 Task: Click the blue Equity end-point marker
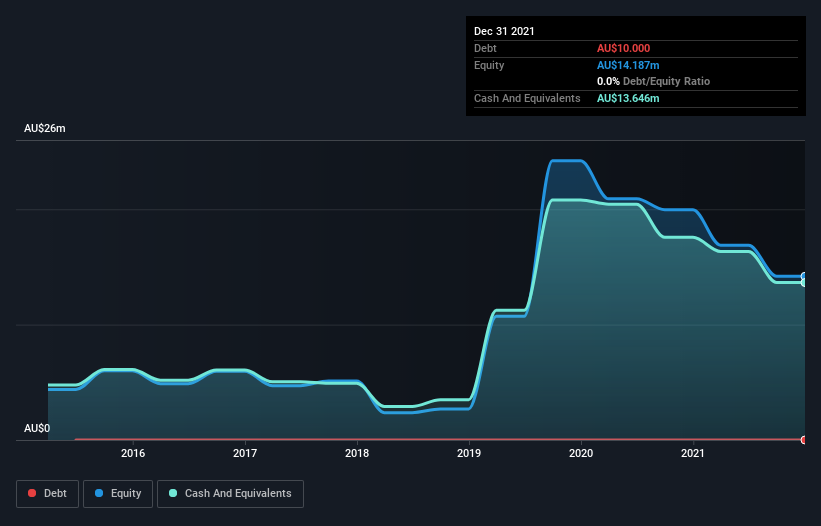(x=804, y=276)
